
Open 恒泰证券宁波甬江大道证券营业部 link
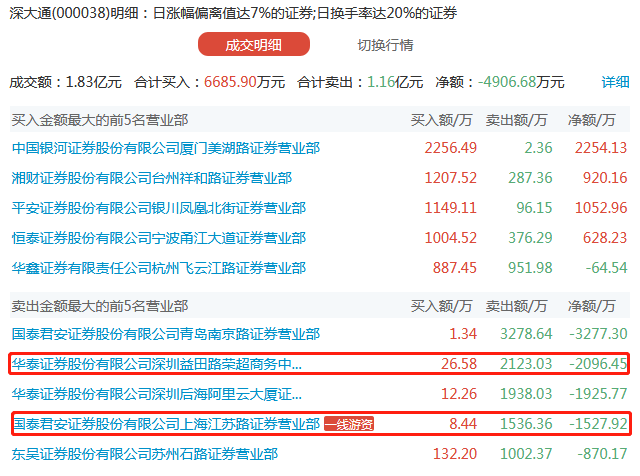point(159,238)
